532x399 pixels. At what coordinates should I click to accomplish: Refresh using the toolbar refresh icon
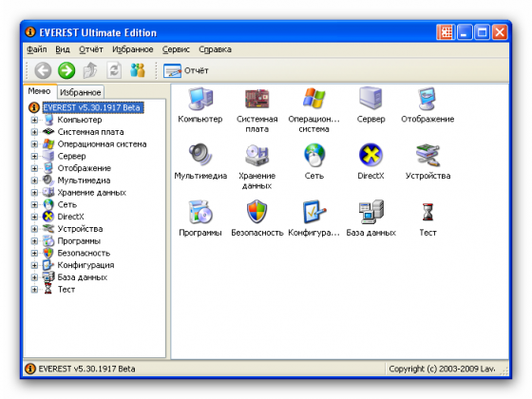pos(114,70)
